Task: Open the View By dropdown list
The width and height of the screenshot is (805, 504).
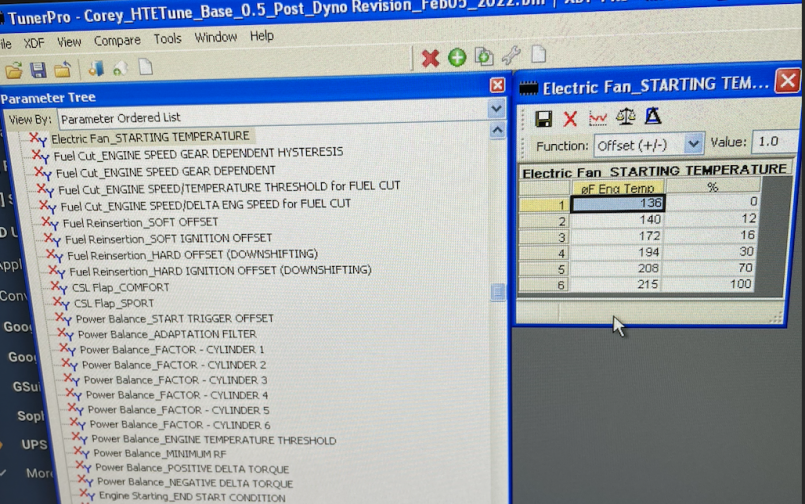Action: coord(497,118)
